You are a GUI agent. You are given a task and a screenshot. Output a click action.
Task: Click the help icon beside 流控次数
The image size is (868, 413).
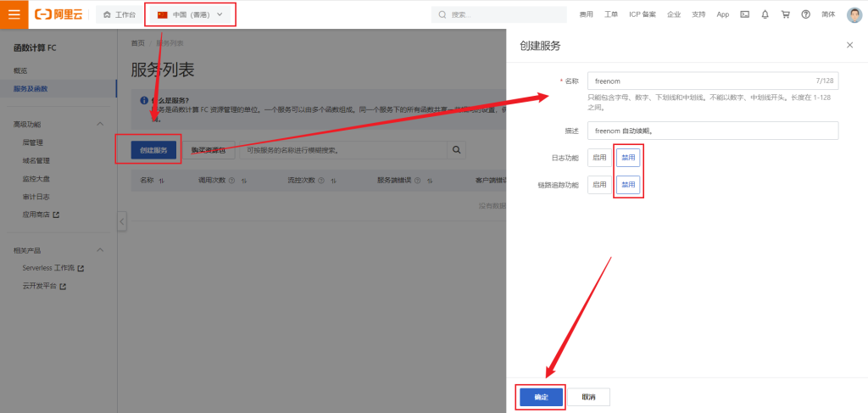point(321,181)
